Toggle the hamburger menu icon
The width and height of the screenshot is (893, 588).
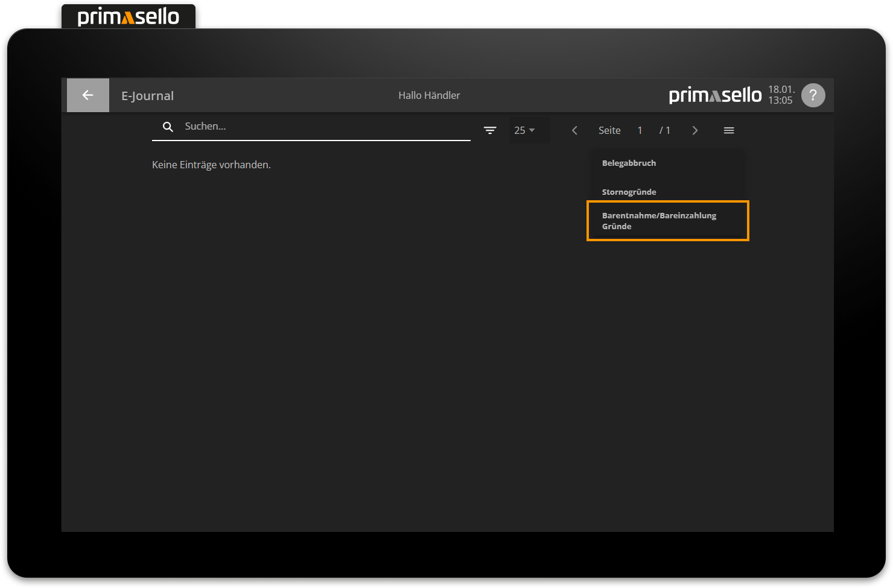[x=729, y=130]
